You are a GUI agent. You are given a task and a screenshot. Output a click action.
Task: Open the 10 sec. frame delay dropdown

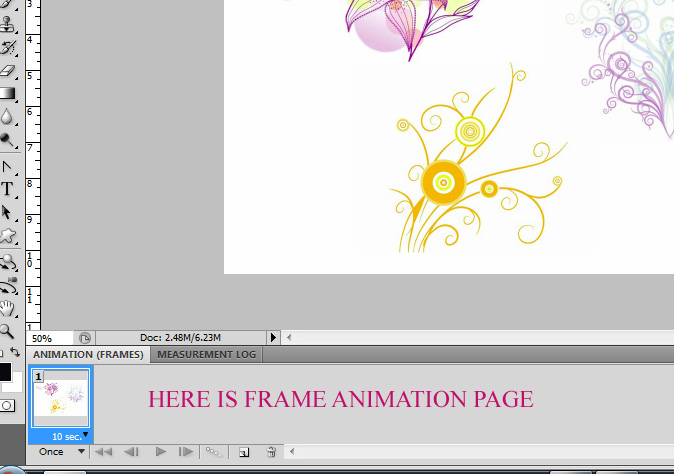tap(69, 437)
